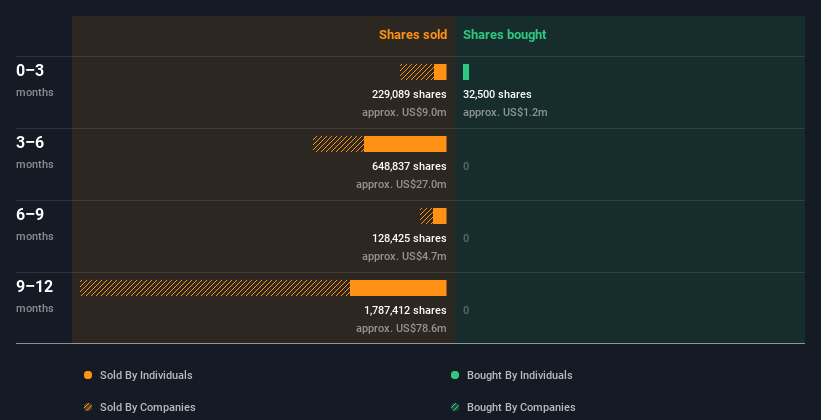The height and width of the screenshot is (420, 821).
Task: Click the orange Sold By Individuals legend dot
Action: click(88, 376)
